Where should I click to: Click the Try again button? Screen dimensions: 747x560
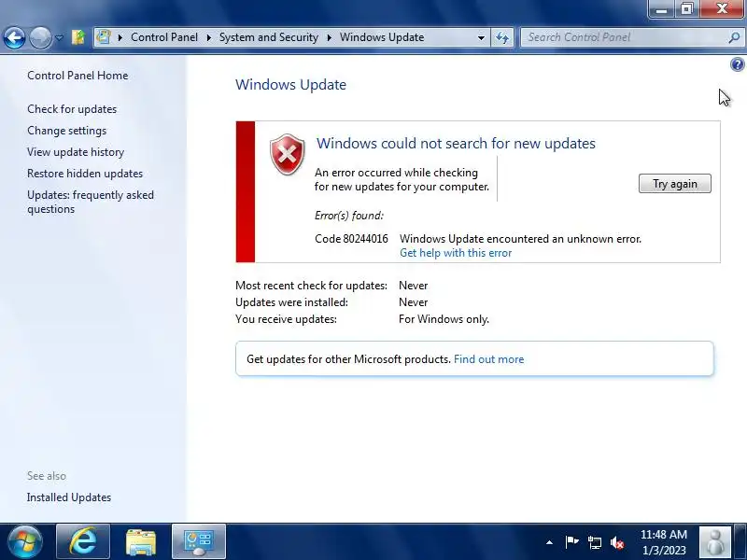pyautogui.click(x=674, y=184)
